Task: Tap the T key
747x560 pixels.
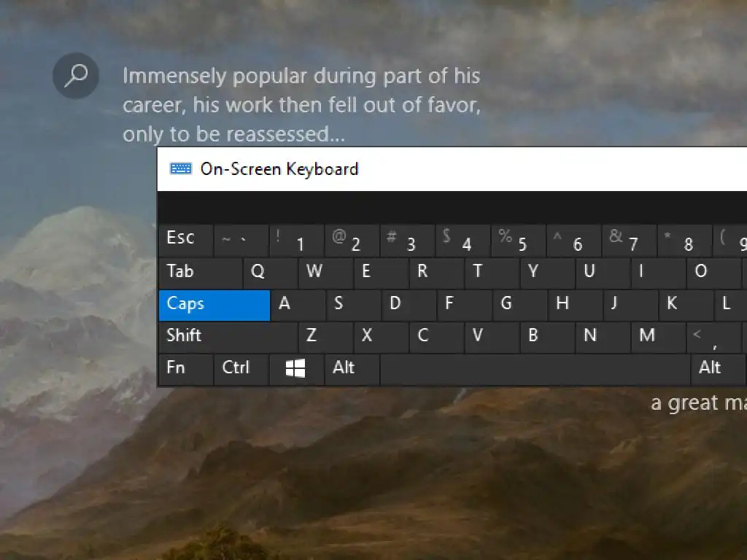Action: [492, 273]
